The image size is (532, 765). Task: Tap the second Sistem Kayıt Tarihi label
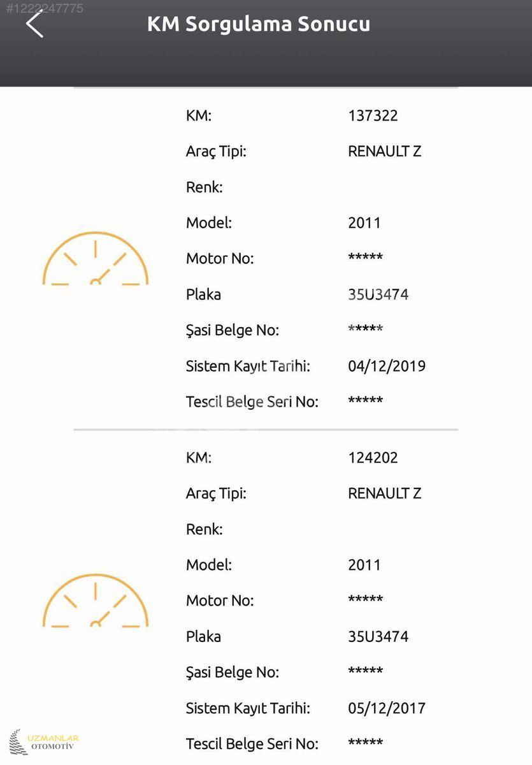(248, 708)
